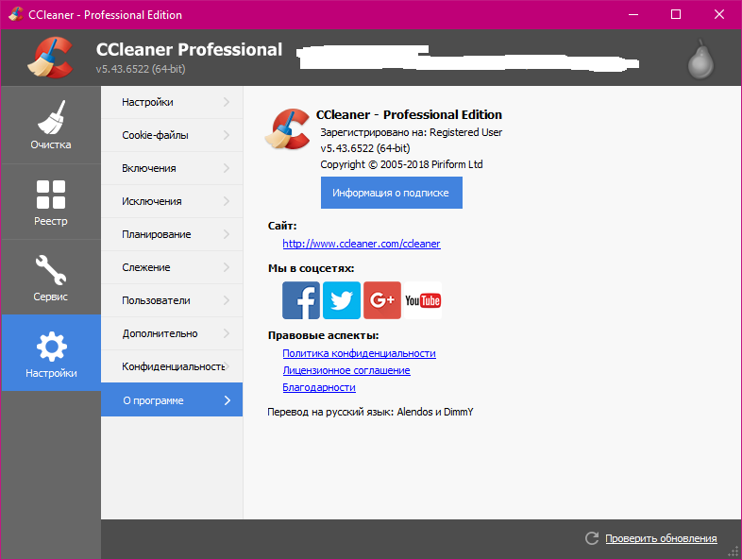742x560 pixels.
Task: Open the YouTube channel icon
Action: pyautogui.click(x=423, y=300)
